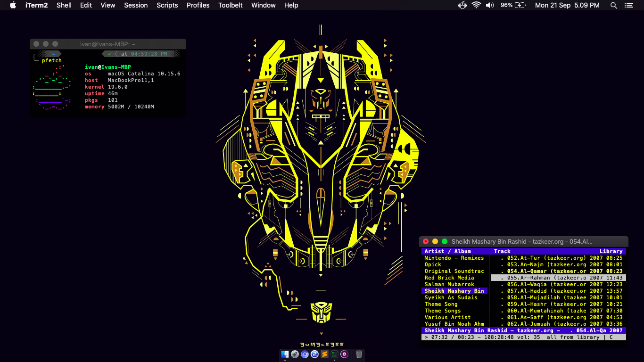Select artist Opick in music player
Image resolution: width=644 pixels, height=362 pixels.
click(433, 264)
